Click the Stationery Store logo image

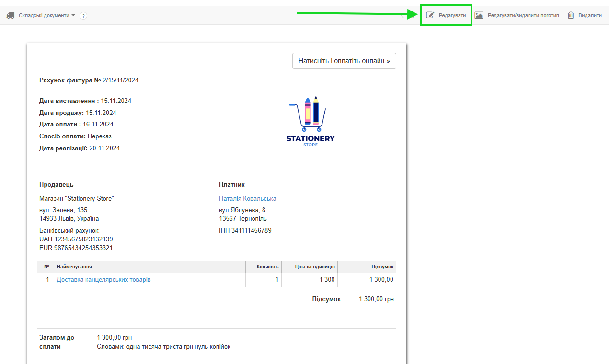tap(310, 122)
